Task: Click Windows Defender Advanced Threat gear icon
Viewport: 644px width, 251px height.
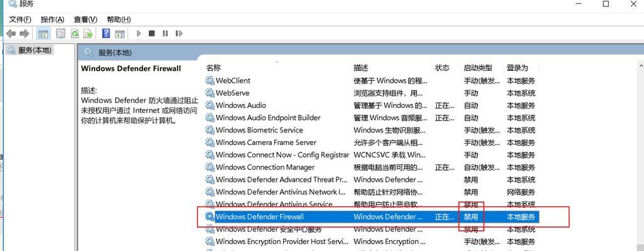Action: 210,179
